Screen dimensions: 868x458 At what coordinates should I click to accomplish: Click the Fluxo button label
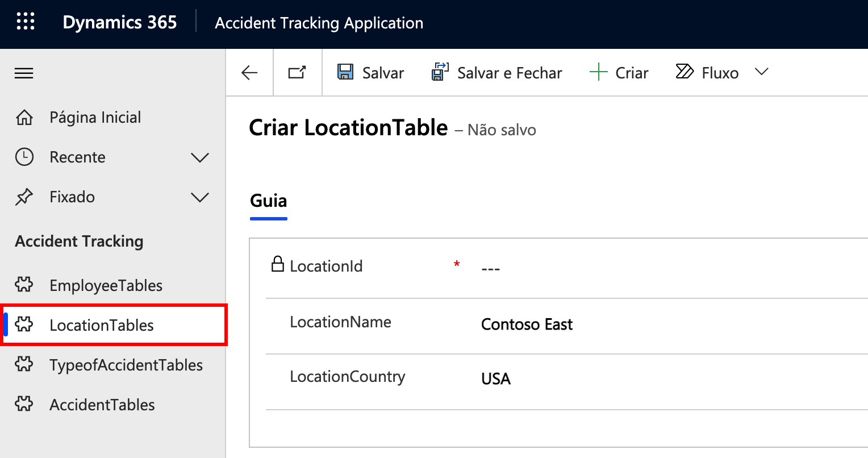coord(720,73)
